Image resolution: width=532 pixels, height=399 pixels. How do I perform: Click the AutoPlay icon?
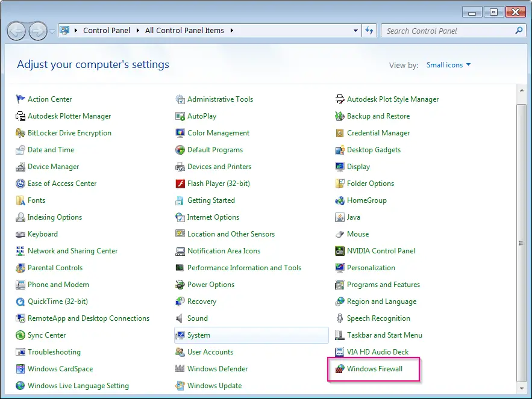coord(180,116)
